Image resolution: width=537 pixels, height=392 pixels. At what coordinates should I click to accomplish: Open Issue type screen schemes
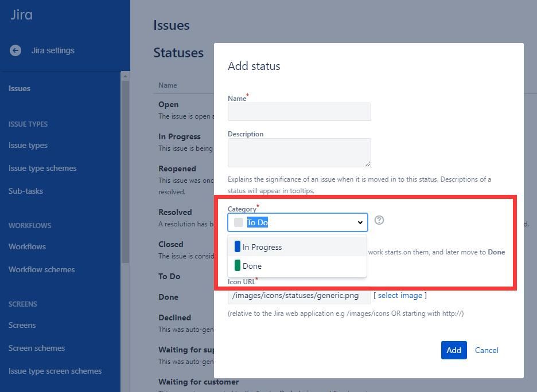click(x=55, y=371)
